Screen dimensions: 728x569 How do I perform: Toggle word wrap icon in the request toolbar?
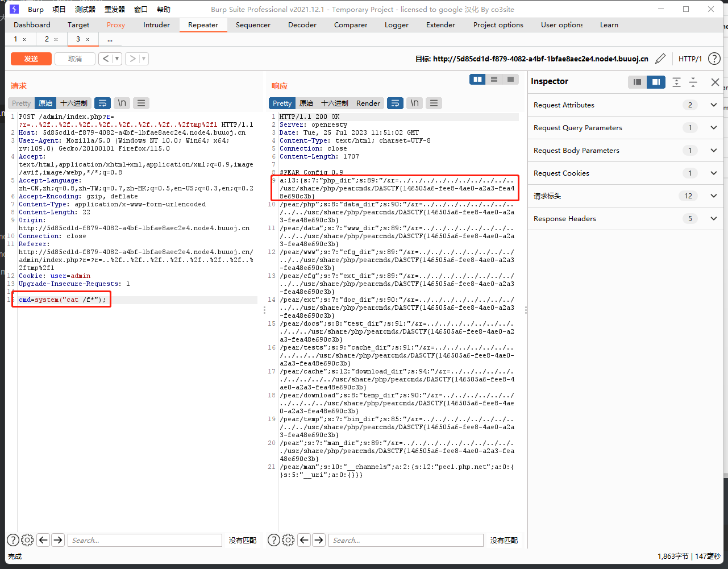(x=102, y=103)
